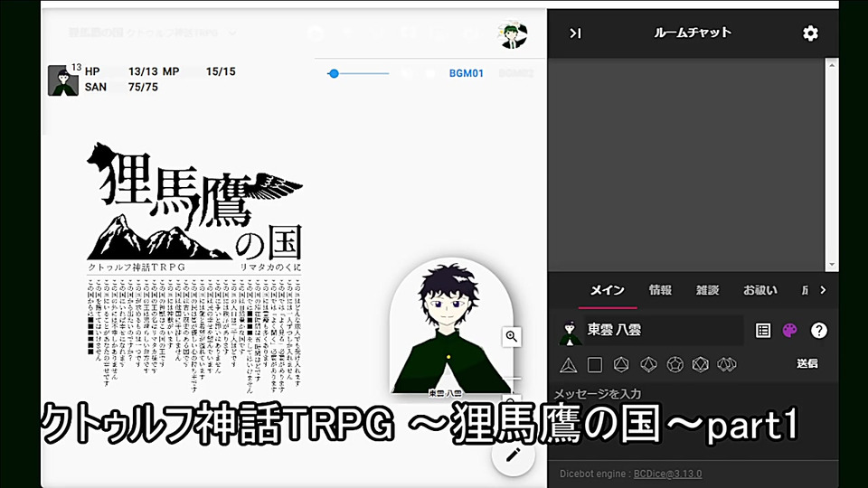This screenshot has width=868, height=488.
Task: Open the chat help question icon
Action: click(819, 331)
